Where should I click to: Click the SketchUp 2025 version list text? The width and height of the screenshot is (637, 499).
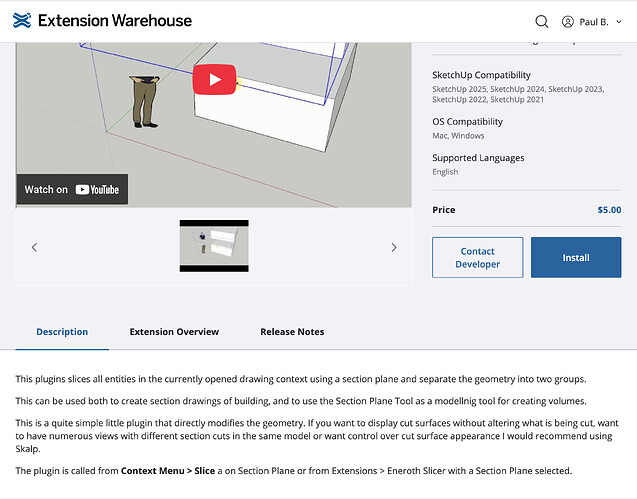point(518,94)
